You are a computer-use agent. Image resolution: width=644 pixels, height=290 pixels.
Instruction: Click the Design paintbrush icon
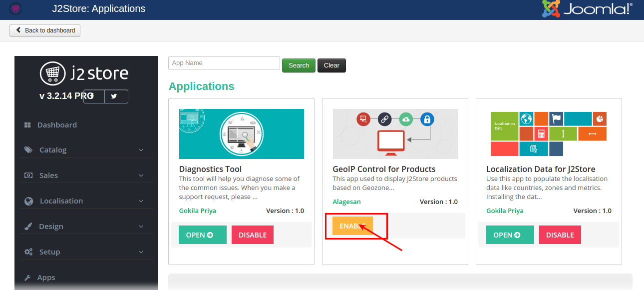[28, 226]
